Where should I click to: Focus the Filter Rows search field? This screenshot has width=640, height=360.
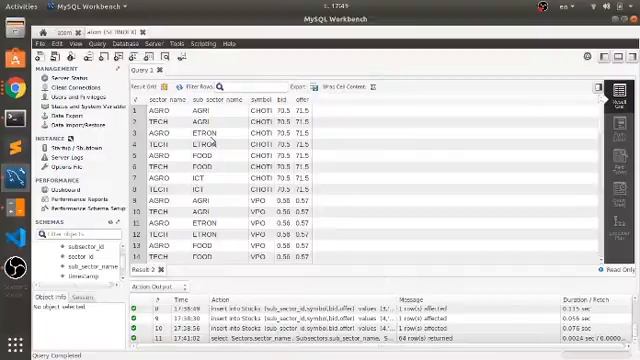coord(256,87)
